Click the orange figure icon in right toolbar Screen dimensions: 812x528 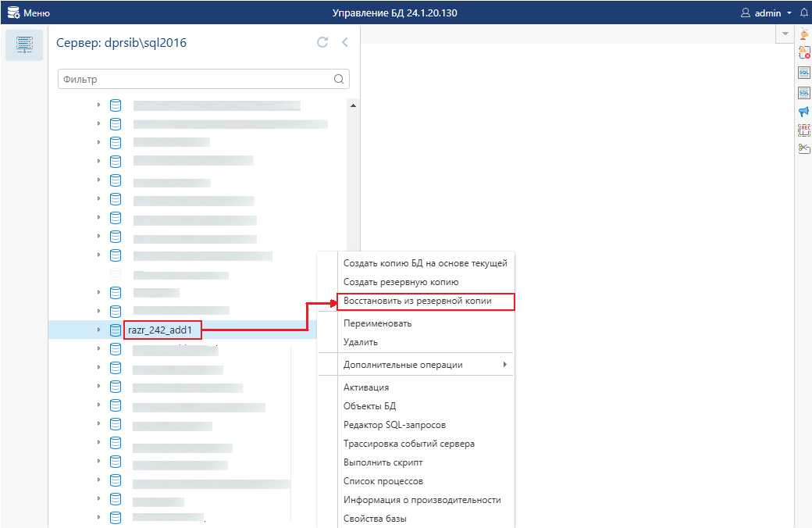pos(804,34)
